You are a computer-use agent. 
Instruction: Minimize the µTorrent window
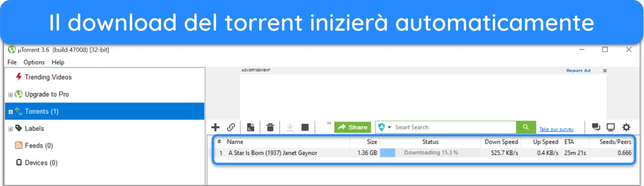pyautogui.click(x=582, y=50)
